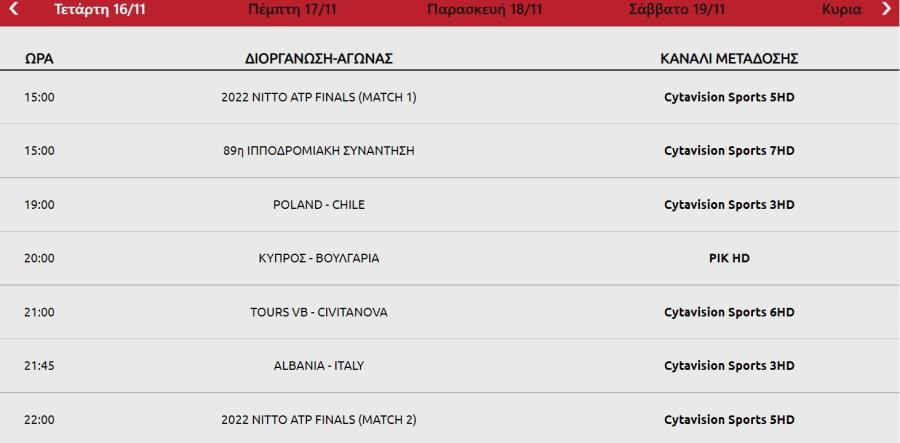The height and width of the screenshot is (443, 900).
Task: Click the 2022 Nitto ATP Finals (Match 2) entry
Action: 319,419
